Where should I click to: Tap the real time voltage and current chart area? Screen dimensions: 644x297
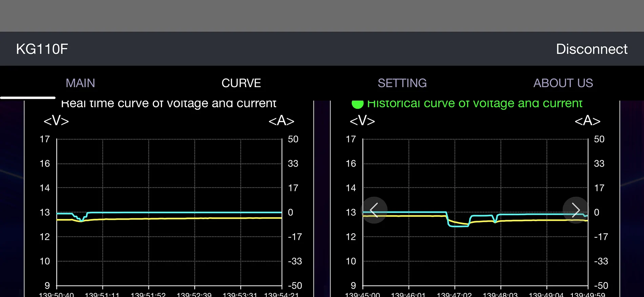point(169,212)
